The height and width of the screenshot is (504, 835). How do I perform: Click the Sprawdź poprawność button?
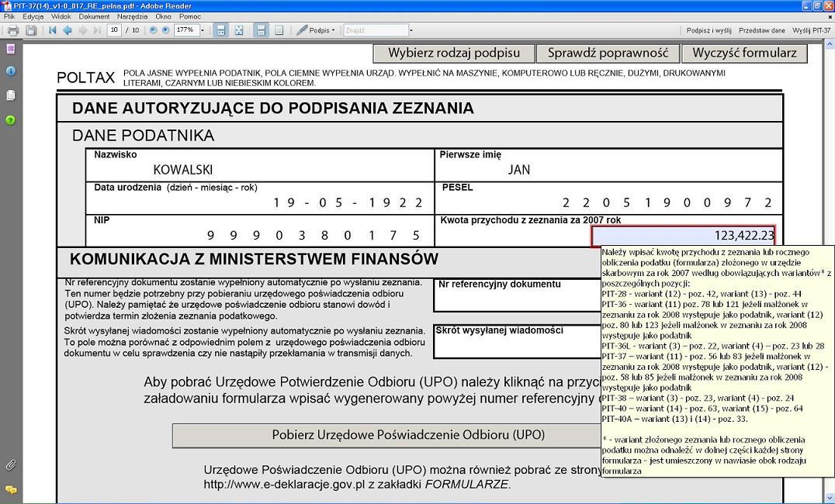[x=608, y=54]
